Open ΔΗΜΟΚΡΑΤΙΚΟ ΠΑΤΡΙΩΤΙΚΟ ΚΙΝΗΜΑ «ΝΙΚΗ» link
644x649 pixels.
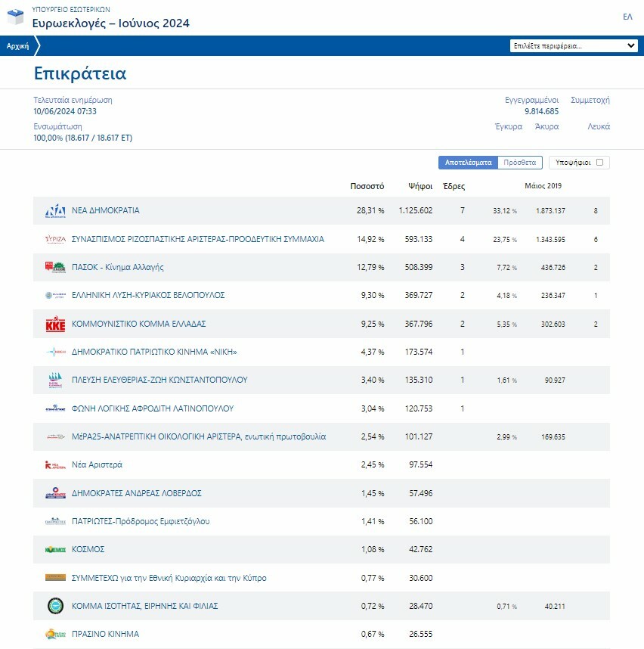154,352
